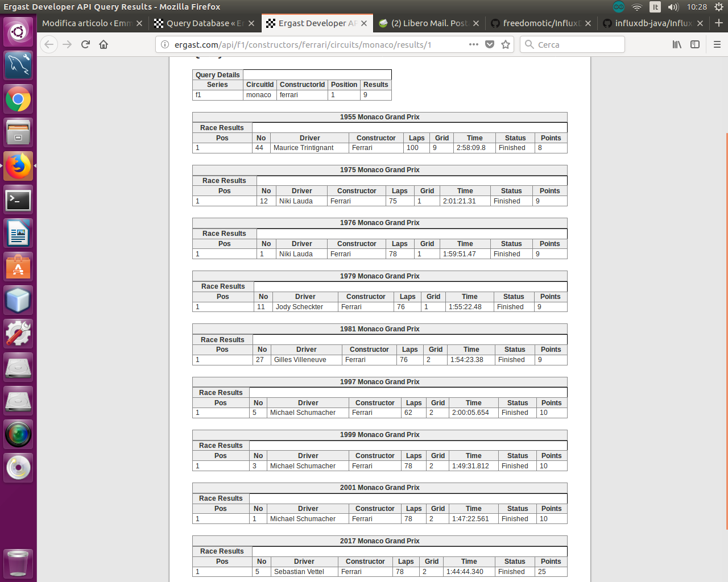The height and width of the screenshot is (582, 728).
Task: Open VirtualBox cube icon in launcher
Action: coord(18,300)
